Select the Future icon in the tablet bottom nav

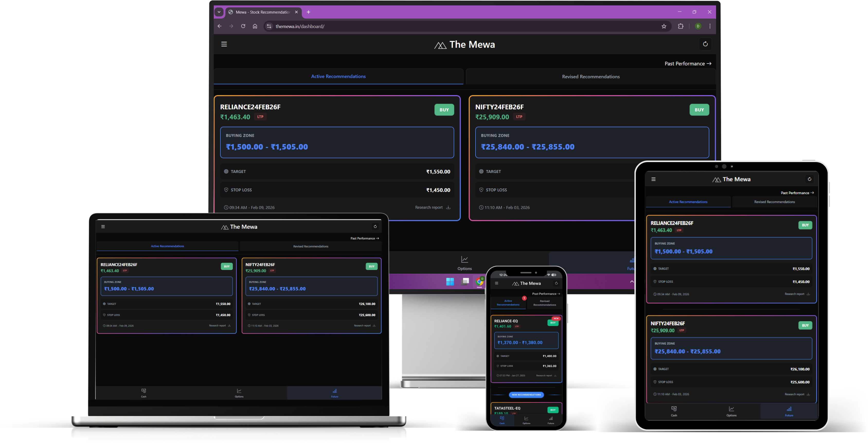click(789, 411)
